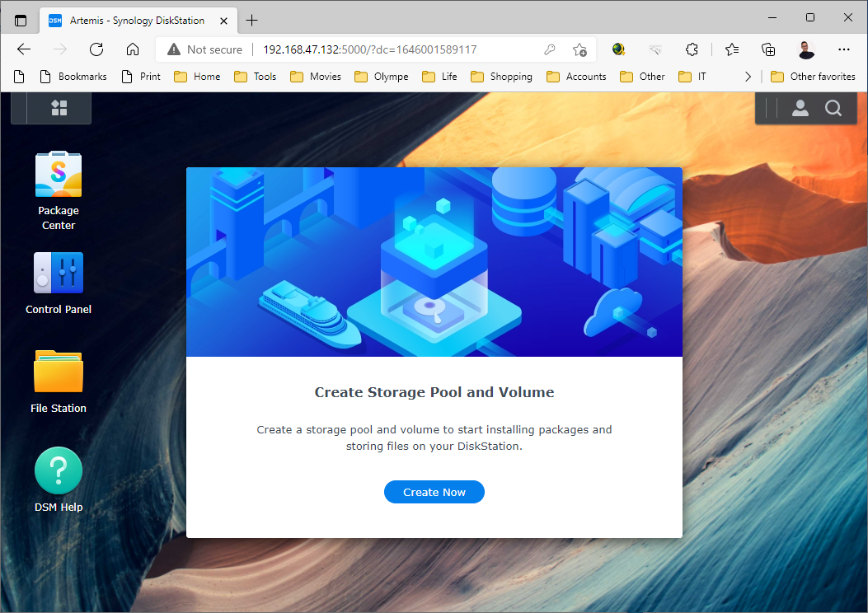Viewport: 868px width, 613px height.
Task: Expand hidden favorites with chevron arrow
Action: (748, 77)
